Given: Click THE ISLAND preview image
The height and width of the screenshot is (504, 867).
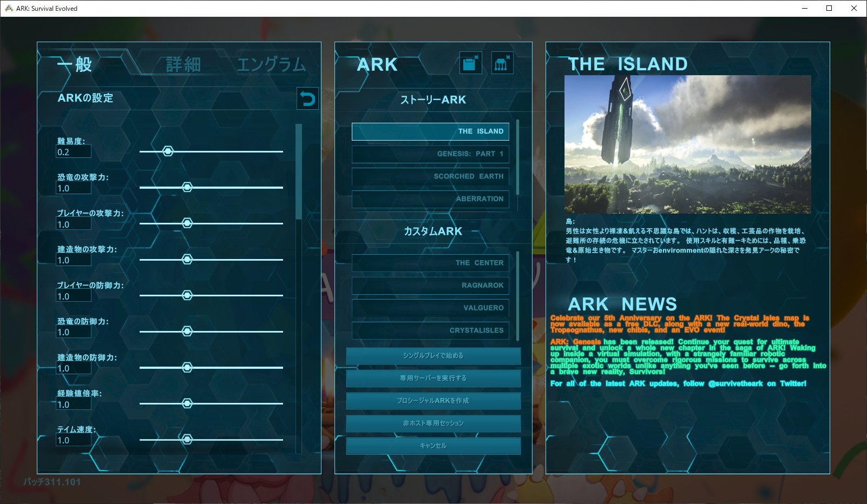Looking at the screenshot, I should pos(688,143).
